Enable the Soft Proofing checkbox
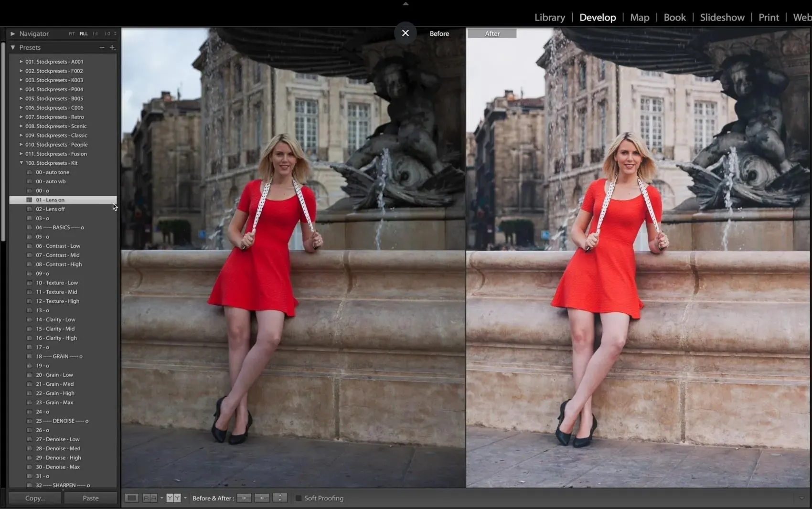Screen dimensions: 812x509 coord(299,498)
